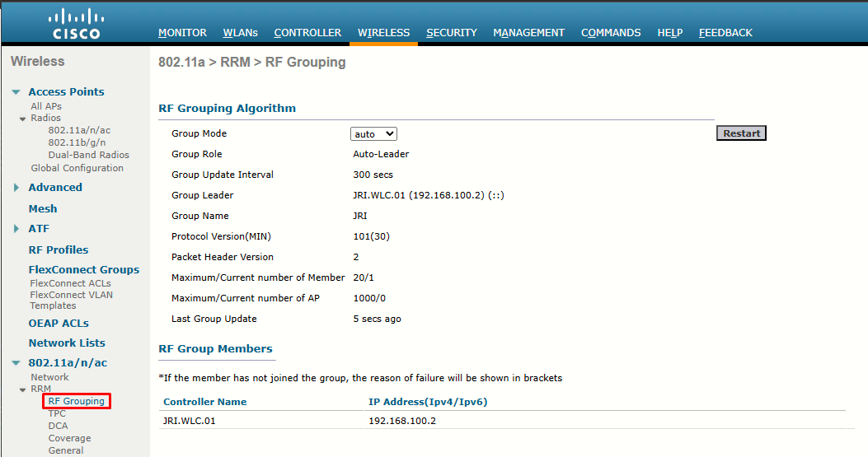Open All APs link

pos(46,106)
